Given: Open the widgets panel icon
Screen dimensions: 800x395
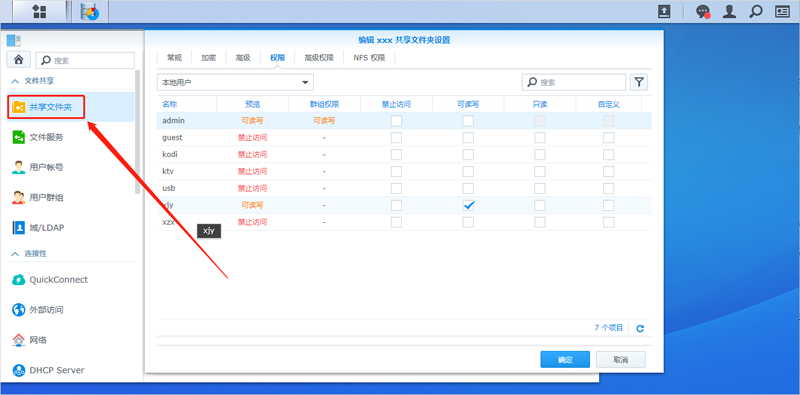Looking at the screenshot, I should pyautogui.click(x=782, y=12).
